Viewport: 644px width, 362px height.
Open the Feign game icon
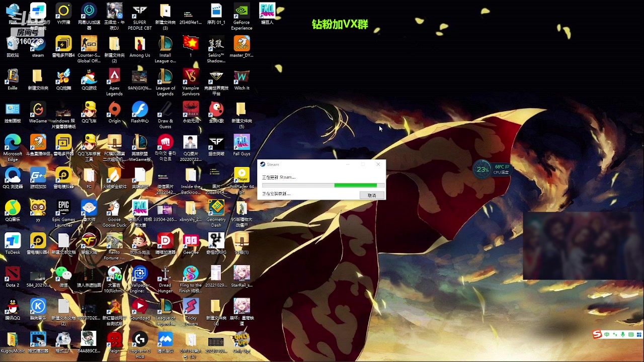click(x=114, y=343)
